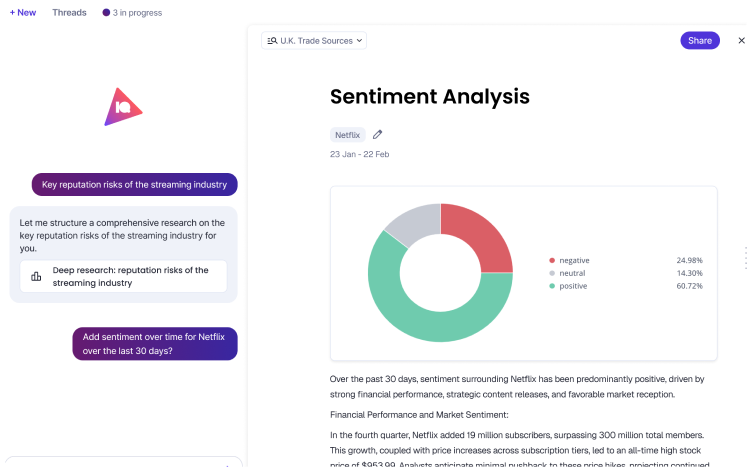Screen dimensions: 747x467
Task: Expand the U.K. Trade Sources dropdown
Action: [314, 41]
